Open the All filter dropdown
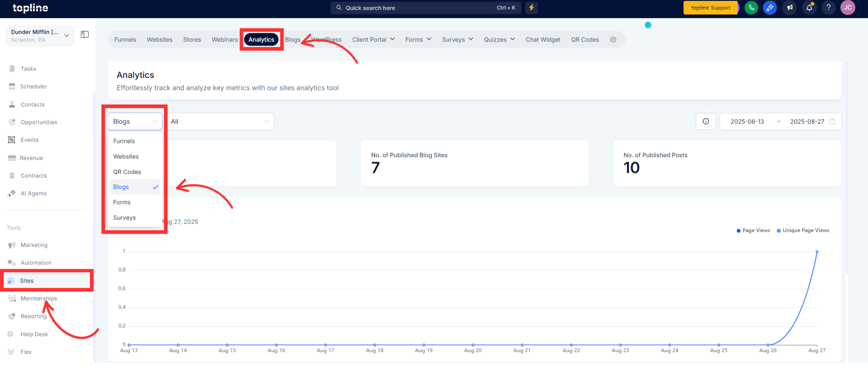 tap(220, 121)
